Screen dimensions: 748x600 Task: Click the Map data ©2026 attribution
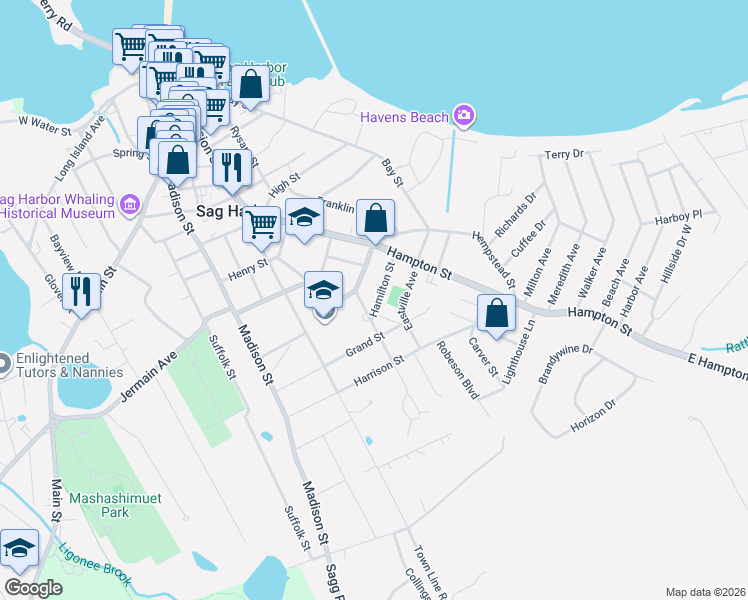(x=706, y=592)
